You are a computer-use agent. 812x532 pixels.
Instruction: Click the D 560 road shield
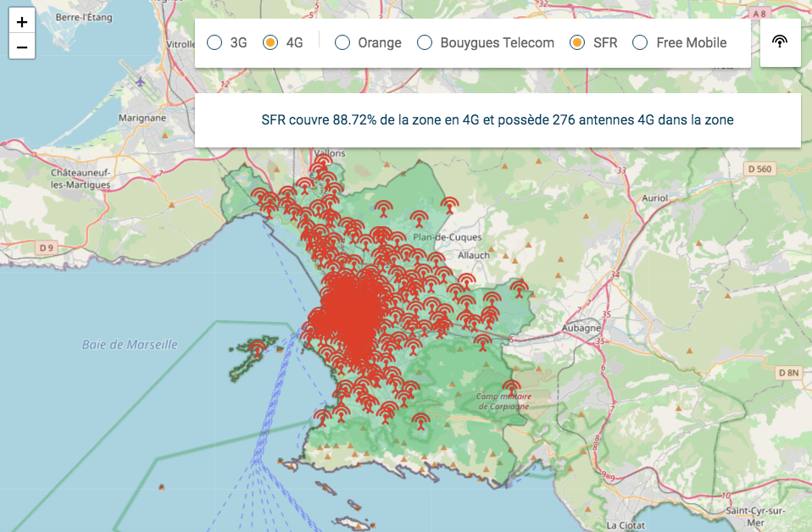click(x=760, y=169)
